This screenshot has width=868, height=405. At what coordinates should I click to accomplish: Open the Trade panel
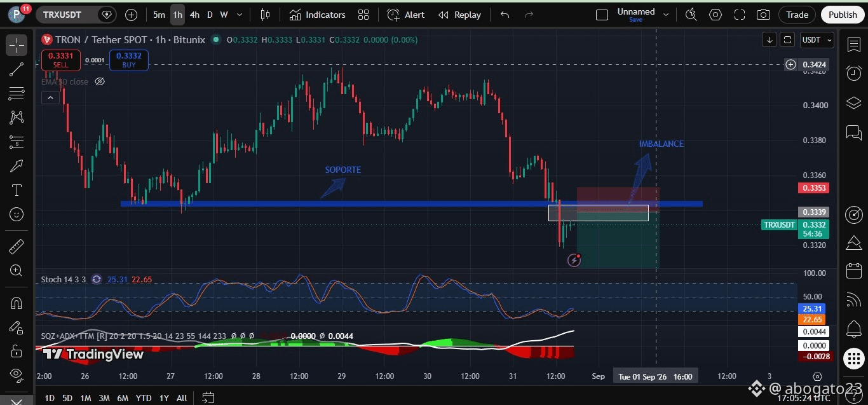click(797, 15)
